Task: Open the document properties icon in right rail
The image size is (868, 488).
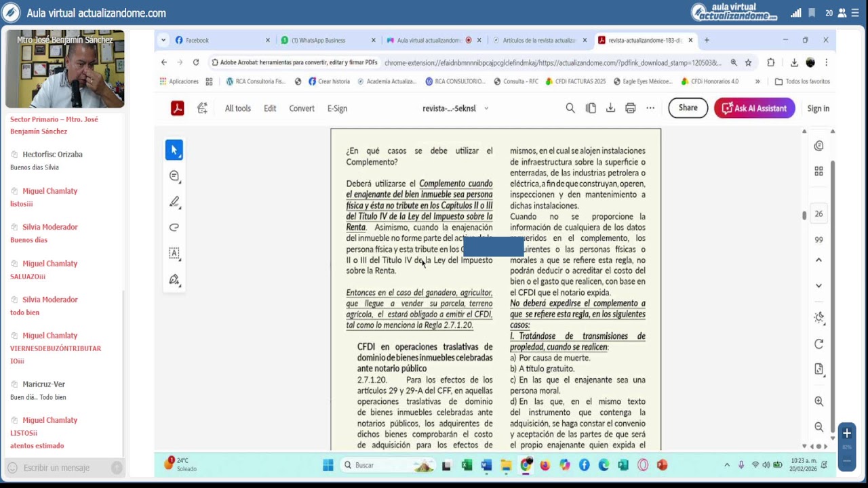Action: (818, 369)
